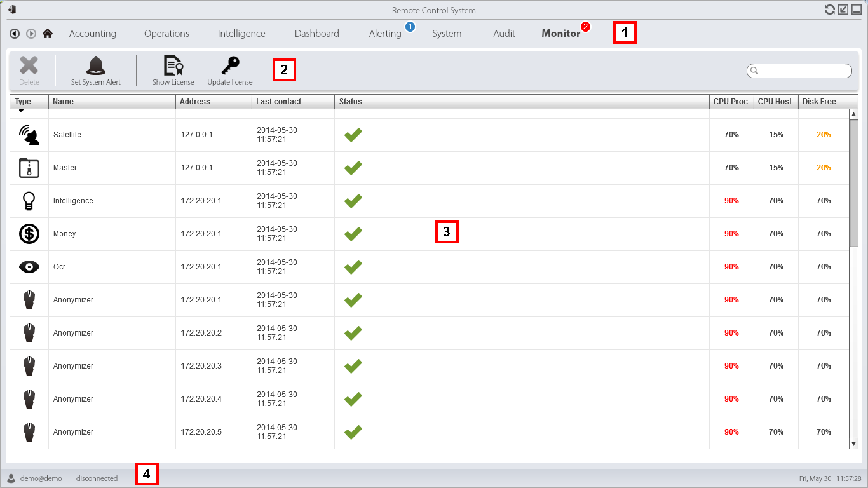The image size is (868, 488).
Task: Click the Satellite status checkmark
Action: coord(353,135)
